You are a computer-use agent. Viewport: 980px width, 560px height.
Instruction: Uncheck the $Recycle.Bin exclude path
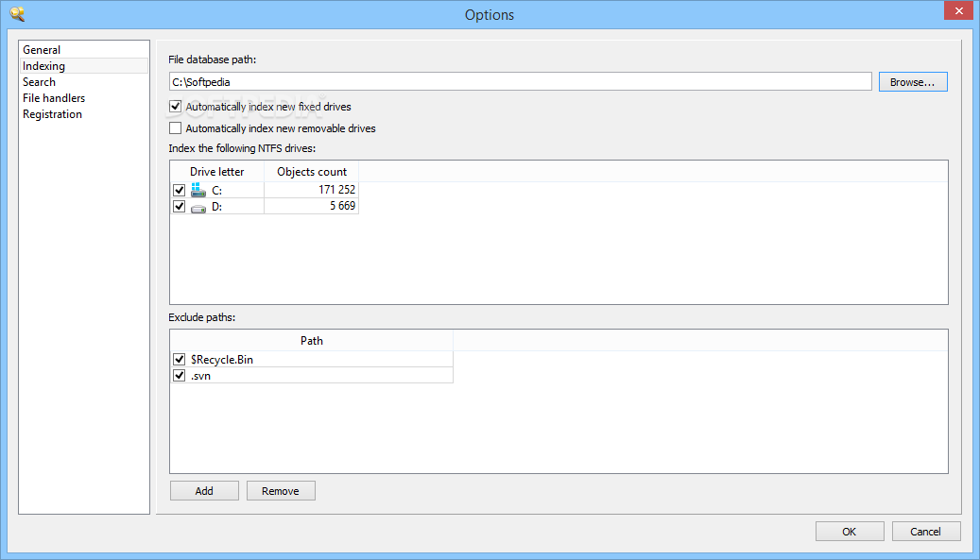pos(180,359)
